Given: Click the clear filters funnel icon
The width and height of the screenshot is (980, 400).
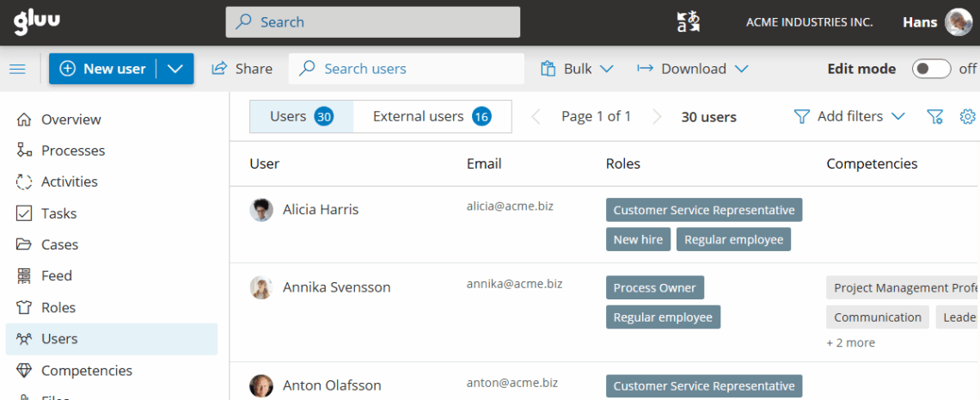Looking at the screenshot, I should tap(935, 116).
